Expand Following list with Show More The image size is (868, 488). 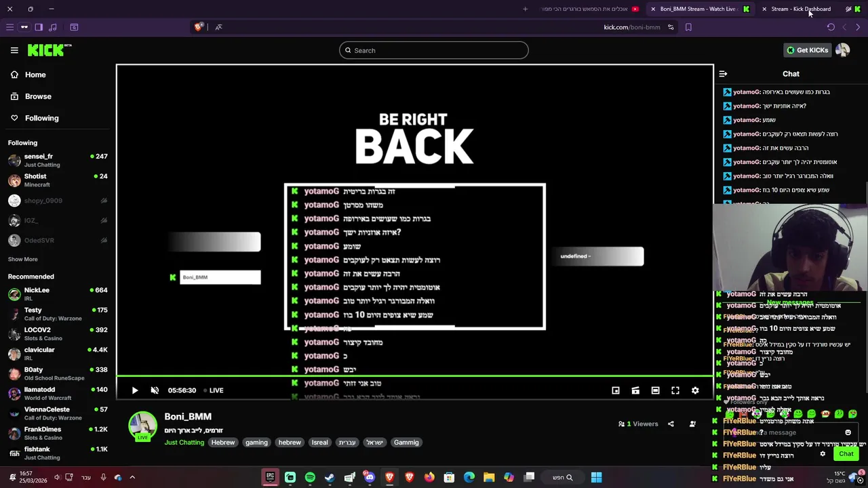(x=23, y=259)
